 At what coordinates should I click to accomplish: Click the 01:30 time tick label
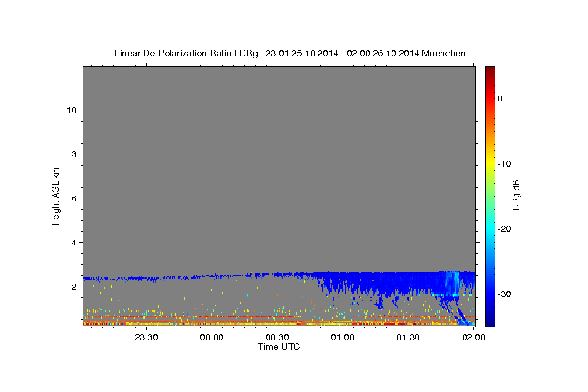pos(409,337)
